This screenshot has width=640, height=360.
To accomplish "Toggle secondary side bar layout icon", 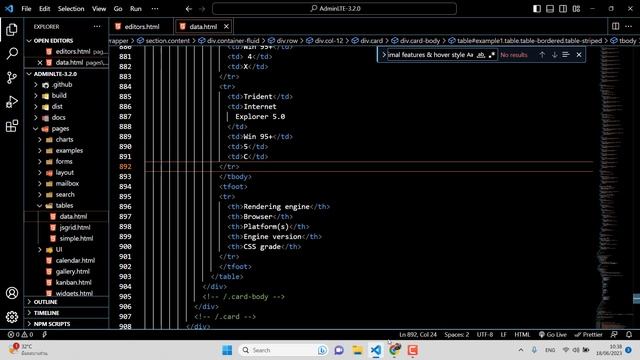I will 563,9.
